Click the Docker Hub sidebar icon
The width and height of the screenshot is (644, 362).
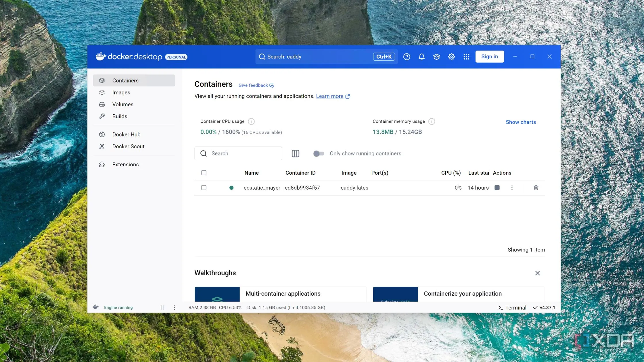coord(102,134)
